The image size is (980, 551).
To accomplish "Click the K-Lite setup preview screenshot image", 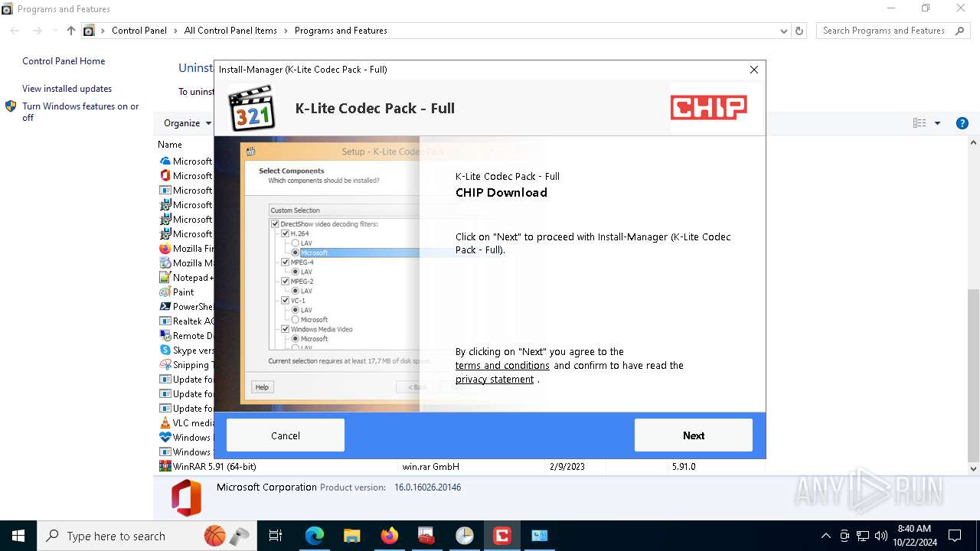I will pos(317,274).
